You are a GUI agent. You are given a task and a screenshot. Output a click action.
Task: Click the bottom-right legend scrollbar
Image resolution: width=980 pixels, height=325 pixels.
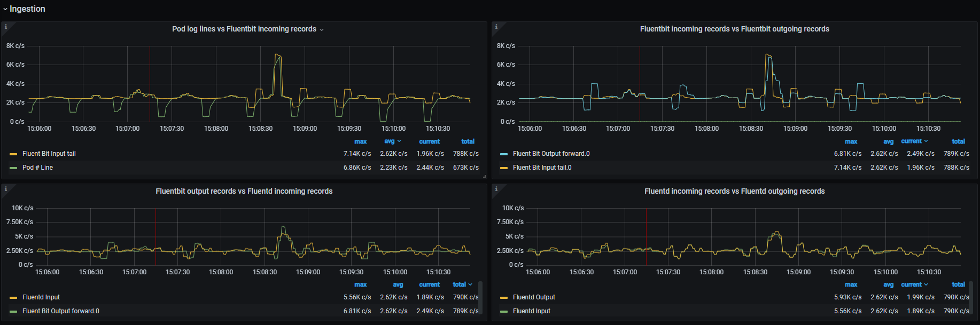click(x=971, y=298)
